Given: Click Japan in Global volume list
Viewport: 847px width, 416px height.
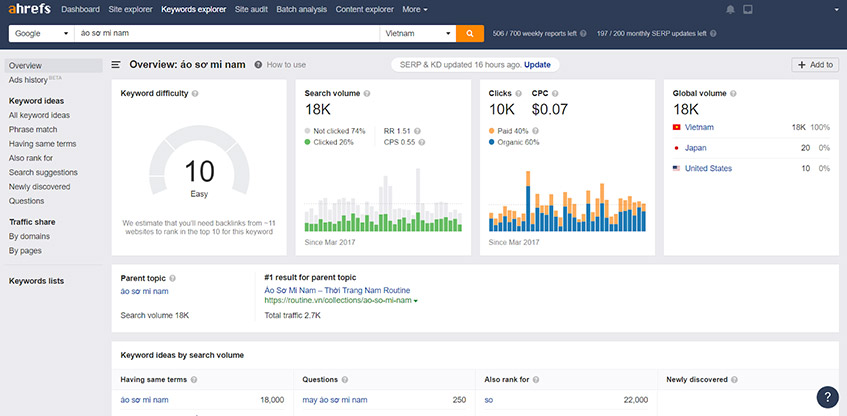Looking at the screenshot, I should pyautogui.click(x=695, y=148).
